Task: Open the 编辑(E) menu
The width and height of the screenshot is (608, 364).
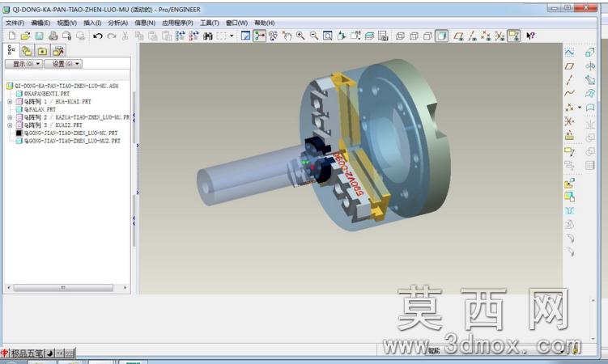Action: tap(40, 23)
